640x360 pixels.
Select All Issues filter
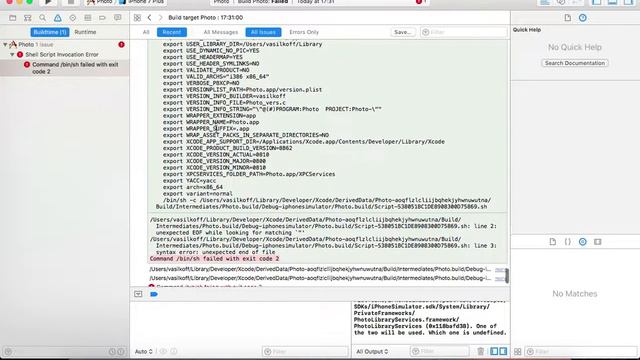263,32
